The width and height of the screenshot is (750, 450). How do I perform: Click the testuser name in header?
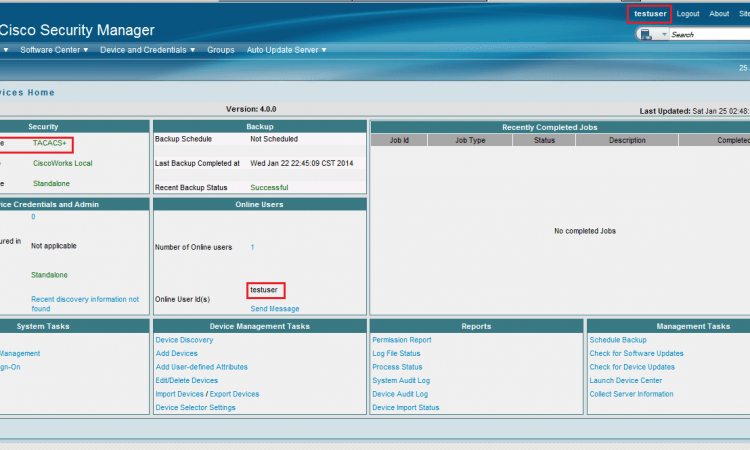click(650, 14)
